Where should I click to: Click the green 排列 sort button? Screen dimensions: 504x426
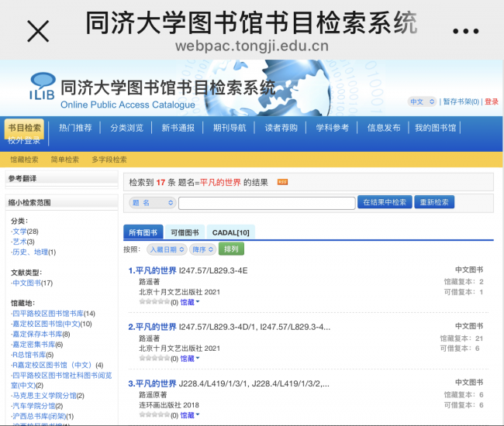pyautogui.click(x=232, y=249)
